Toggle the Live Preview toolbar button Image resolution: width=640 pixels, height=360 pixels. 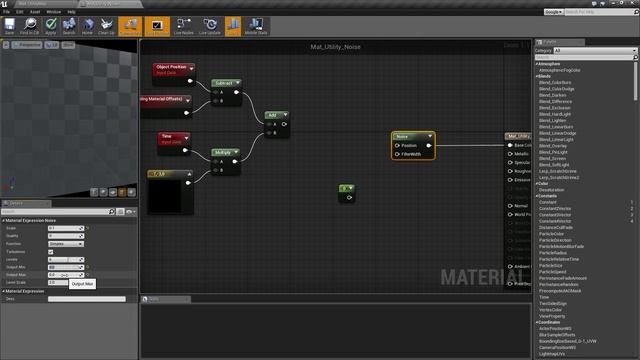[157, 26]
